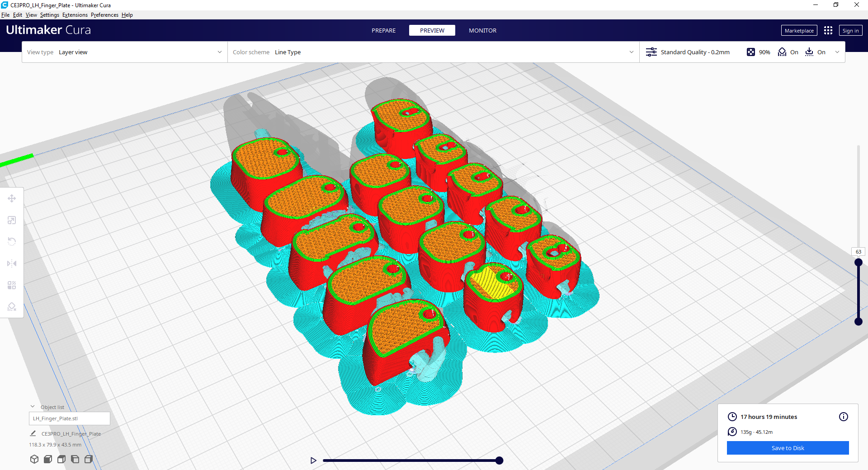Click the 90% infill icon

(751, 52)
